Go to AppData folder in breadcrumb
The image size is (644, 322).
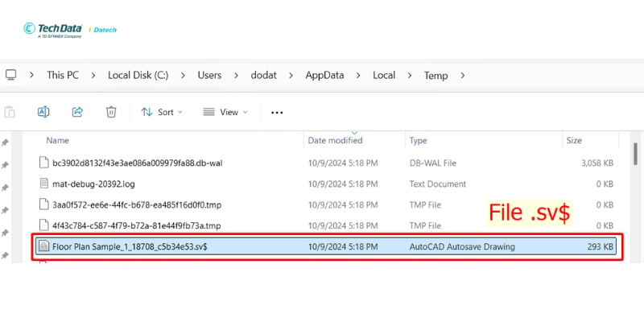pos(324,75)
